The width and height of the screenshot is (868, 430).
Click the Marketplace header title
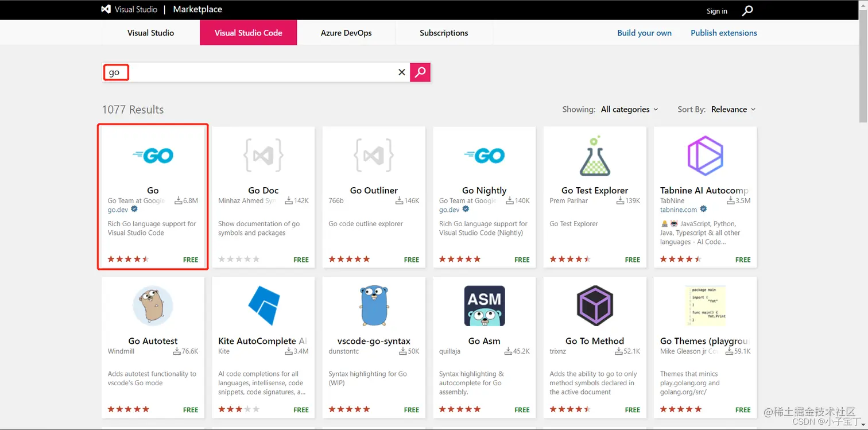tap(197, 9)
